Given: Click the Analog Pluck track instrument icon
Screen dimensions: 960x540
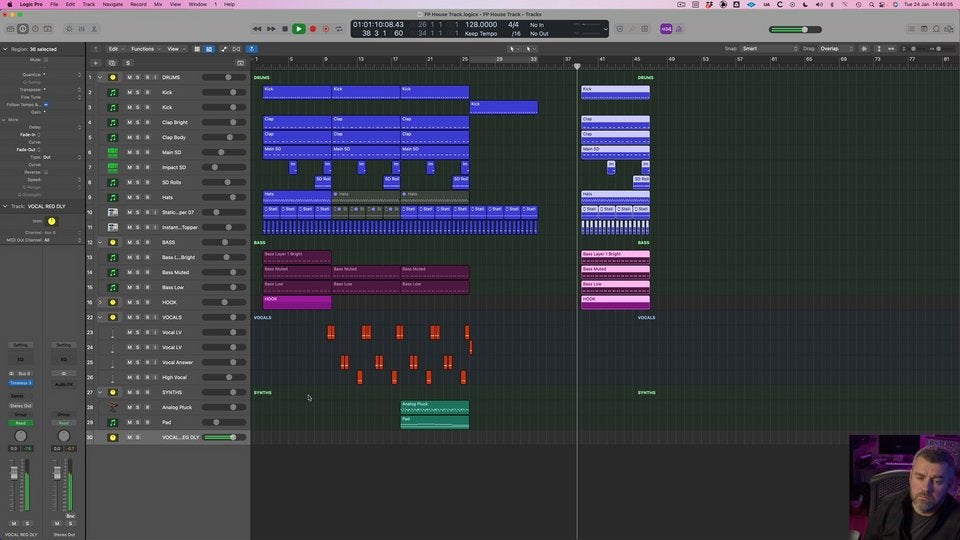Looking at the screenshot, I should pos(112,407).
